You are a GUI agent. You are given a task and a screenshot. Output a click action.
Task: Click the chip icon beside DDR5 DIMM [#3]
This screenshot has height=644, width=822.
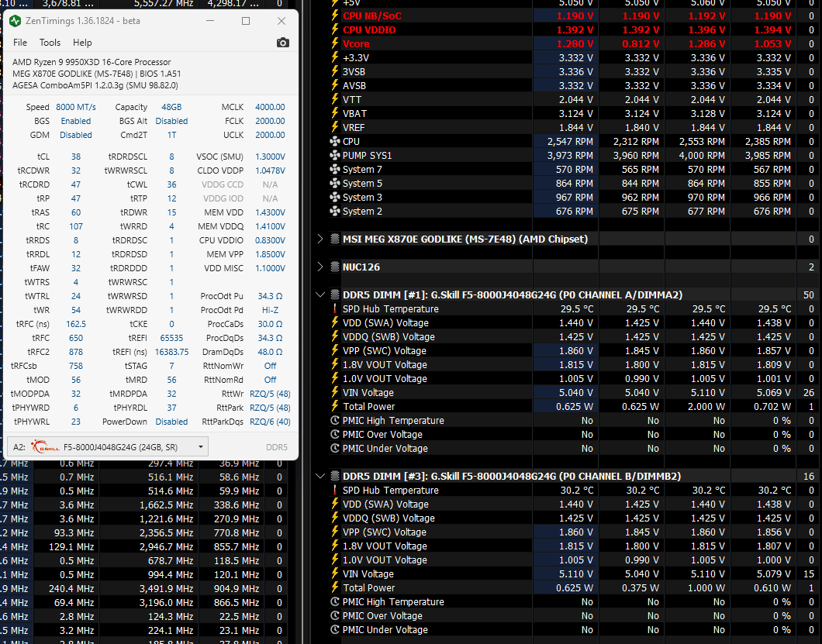coord(334,476)
